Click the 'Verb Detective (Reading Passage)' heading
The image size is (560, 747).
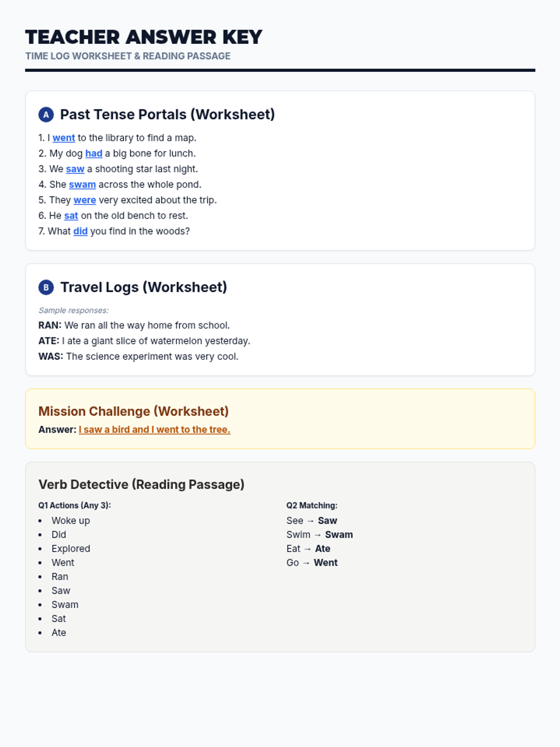tap(141, 484)
